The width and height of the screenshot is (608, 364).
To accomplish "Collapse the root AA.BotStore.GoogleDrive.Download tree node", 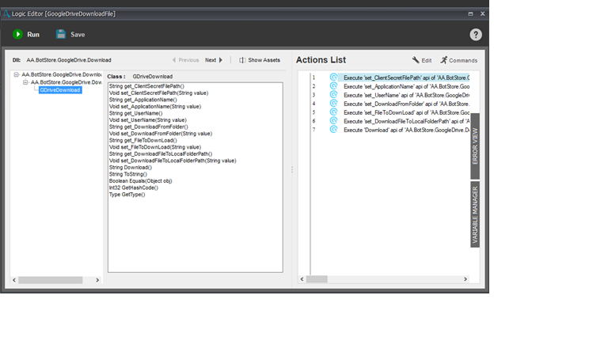I will coord(17,74).
